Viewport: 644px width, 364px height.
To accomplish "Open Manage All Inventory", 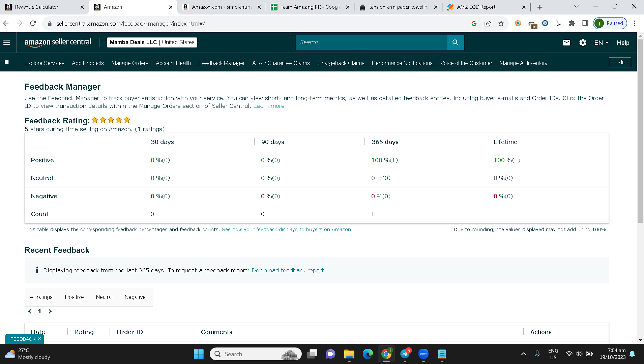I will tap(523, 63).
